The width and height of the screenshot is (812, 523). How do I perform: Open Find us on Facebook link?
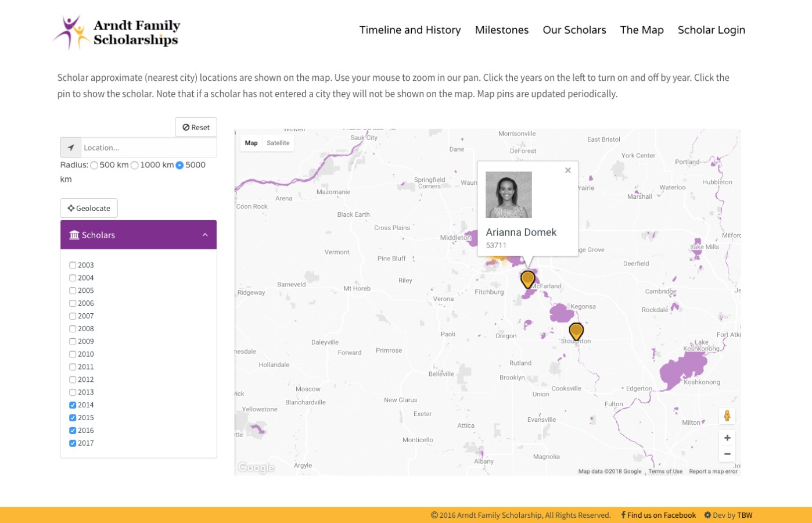[659, 515]
